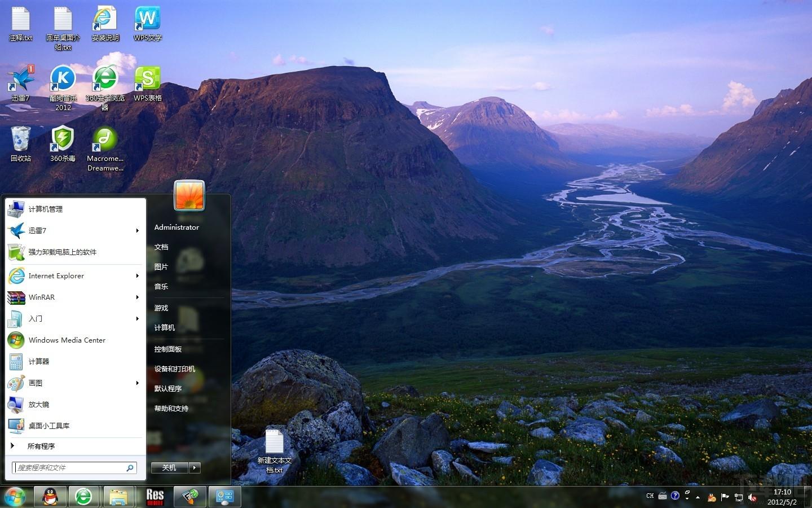Open 文档 documents link

(x=161, y=247)
